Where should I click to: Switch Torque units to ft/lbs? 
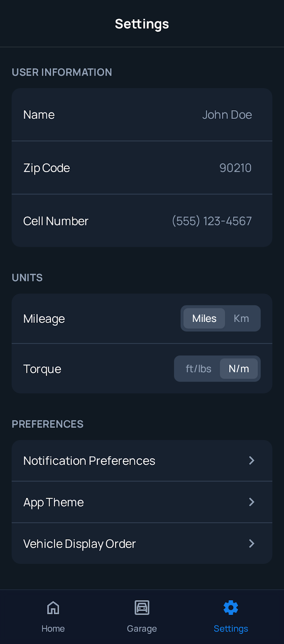[x=198, y=368]
